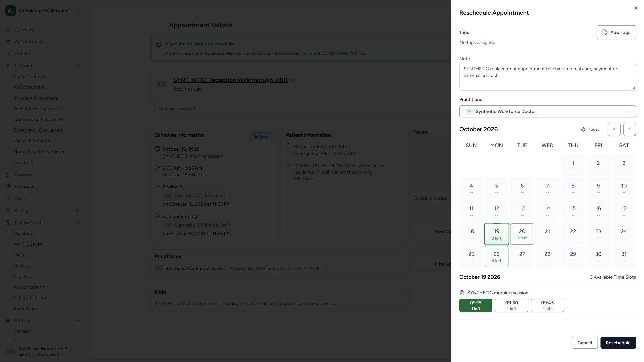Viewport: 644px width, 362px height.
Task: Expand the Billing sidebar section
Action: [x=43, y=210]
